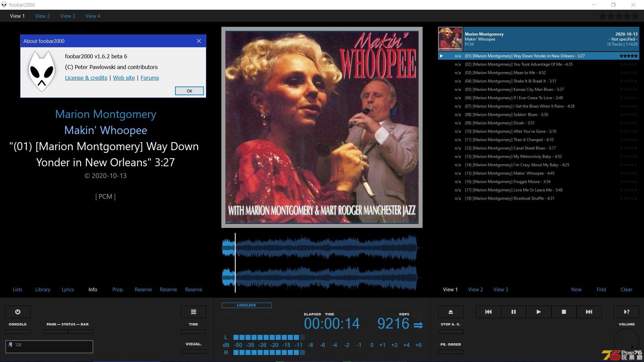Select the Info tab
The width and height of the screenshot is (644, 362).
pyautogui.click(x=92, y=289)
